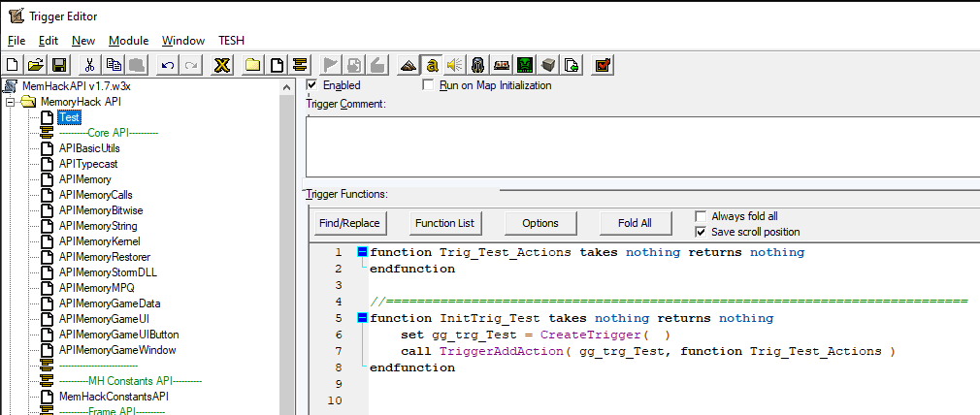Click the Cut scissors icon
Image resolution: width=980 pixels, height=415 pixels.
(x=89, y=65)
